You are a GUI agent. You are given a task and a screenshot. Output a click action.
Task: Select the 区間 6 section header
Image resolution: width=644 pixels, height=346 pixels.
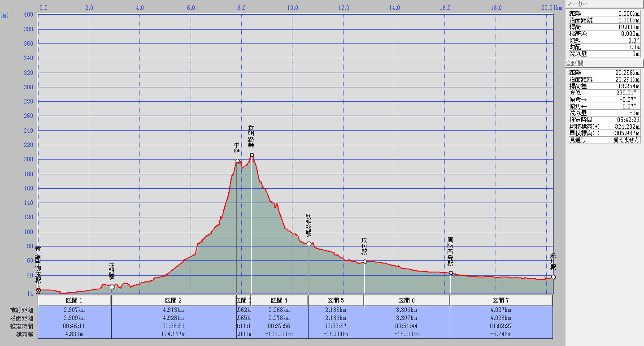click(407, 300)
